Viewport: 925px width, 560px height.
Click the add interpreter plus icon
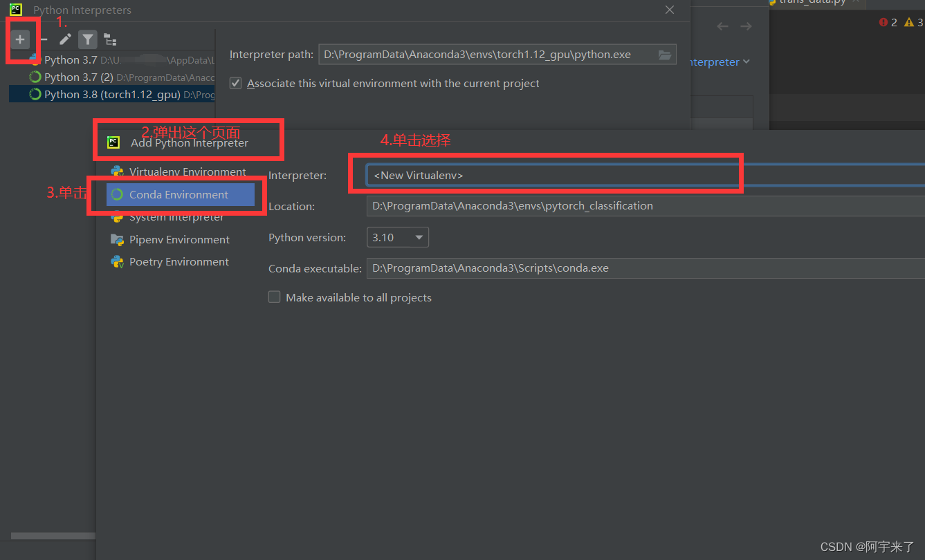pyautogui.click(x=20, y=39)
